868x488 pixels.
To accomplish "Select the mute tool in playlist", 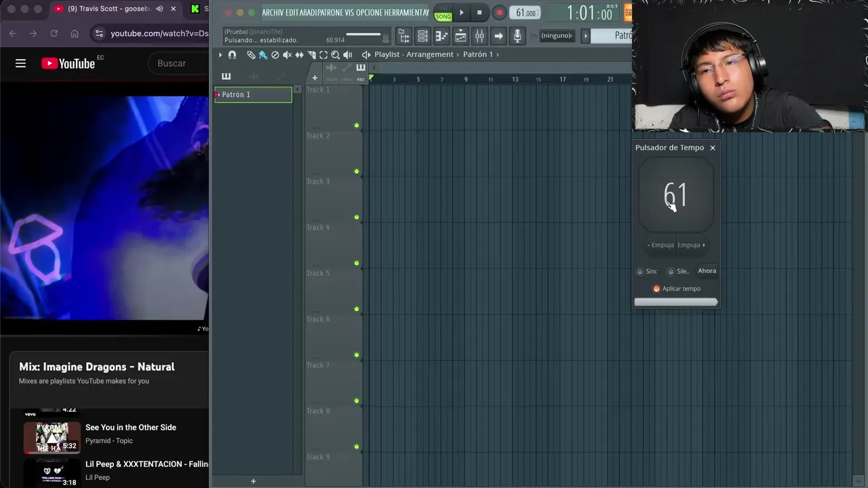I will pos(287,55).
